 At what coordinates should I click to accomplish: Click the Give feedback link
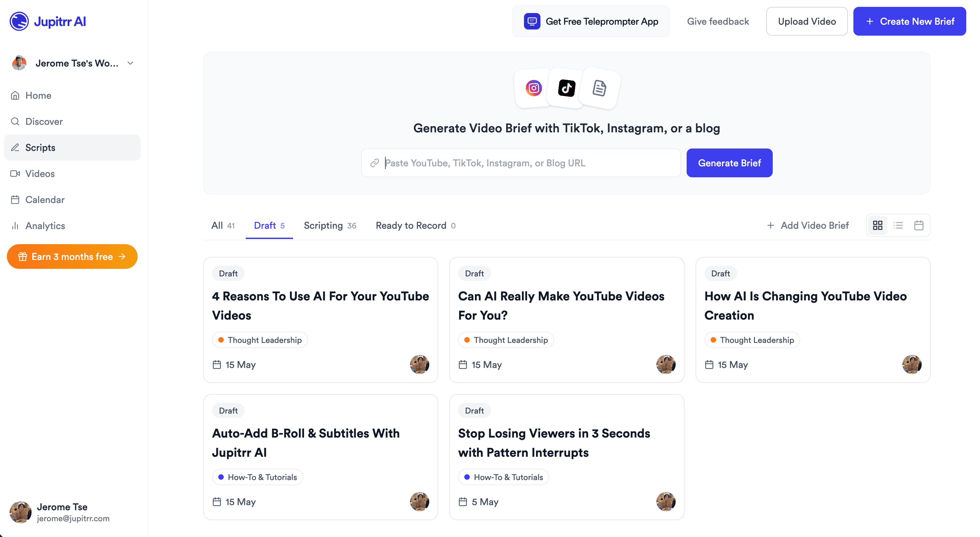tap(718, 21)
